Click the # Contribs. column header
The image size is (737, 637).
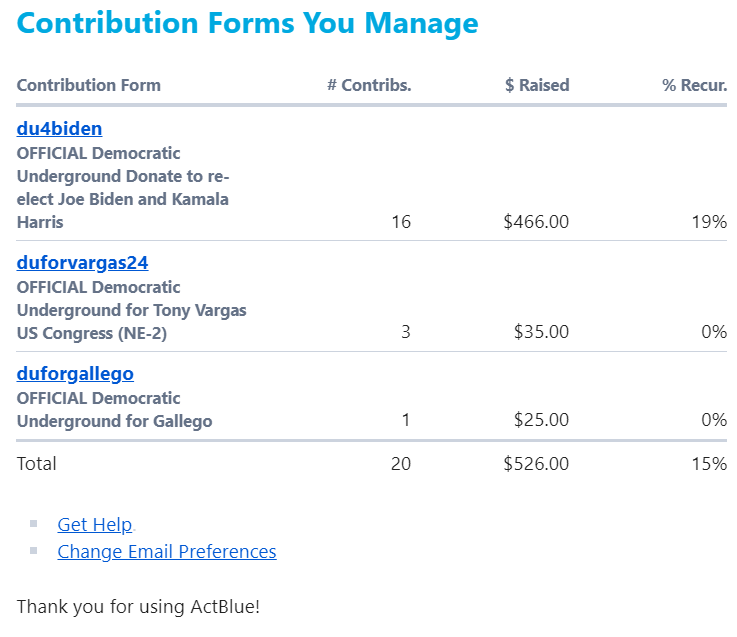(x=369, y=85)
